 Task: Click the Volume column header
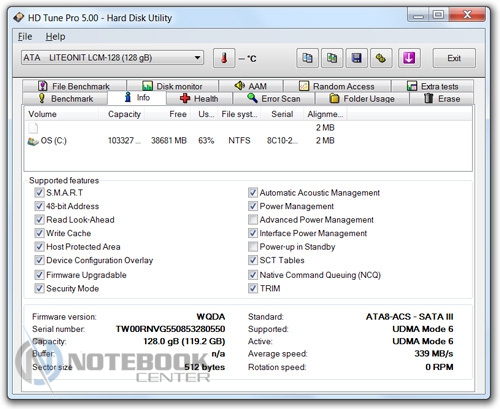point(61,114)
